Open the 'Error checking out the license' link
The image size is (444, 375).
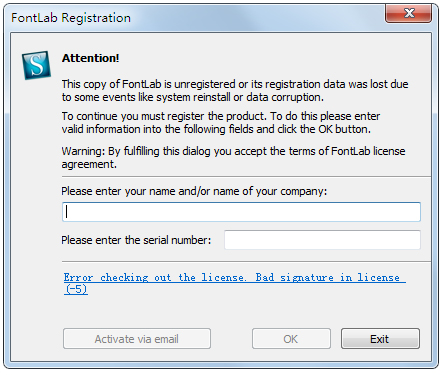pyautogui.click(x=235, y=283)
